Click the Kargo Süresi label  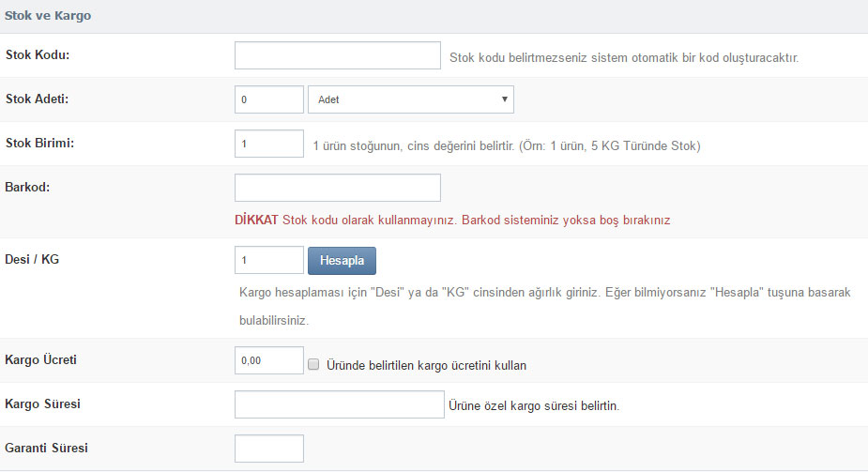42,403
